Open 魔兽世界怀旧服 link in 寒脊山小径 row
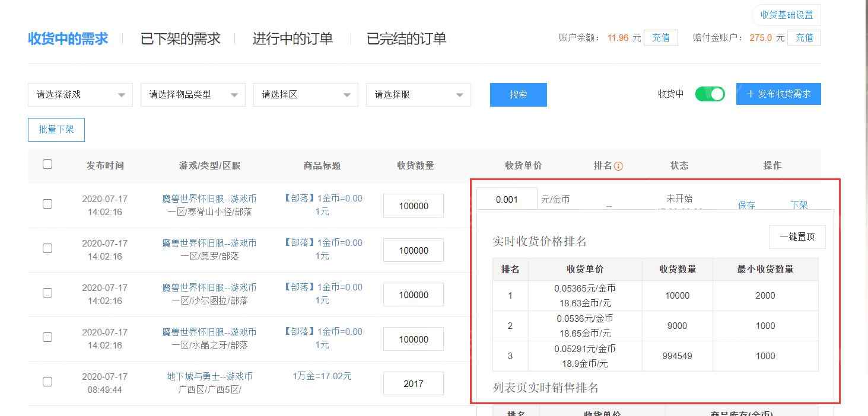The height and width of the screenshot is (416, 868). point(209,199)
